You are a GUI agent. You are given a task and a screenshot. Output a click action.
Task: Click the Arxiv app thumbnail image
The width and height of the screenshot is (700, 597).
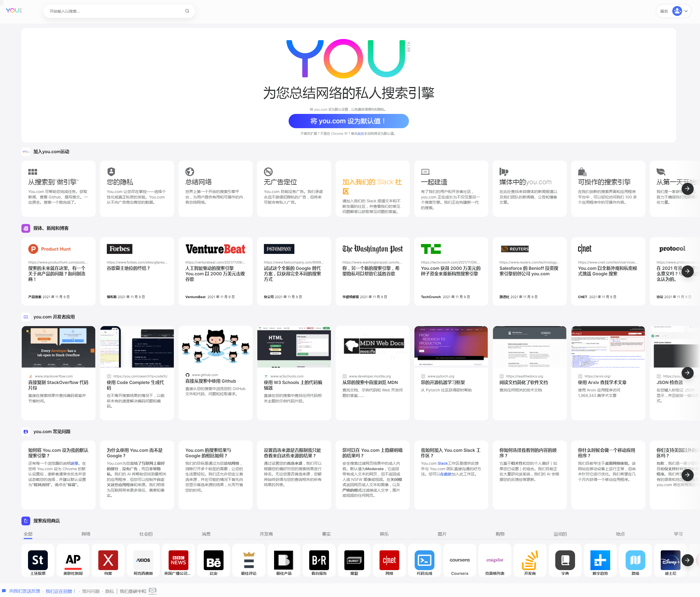tap(608, 347)
